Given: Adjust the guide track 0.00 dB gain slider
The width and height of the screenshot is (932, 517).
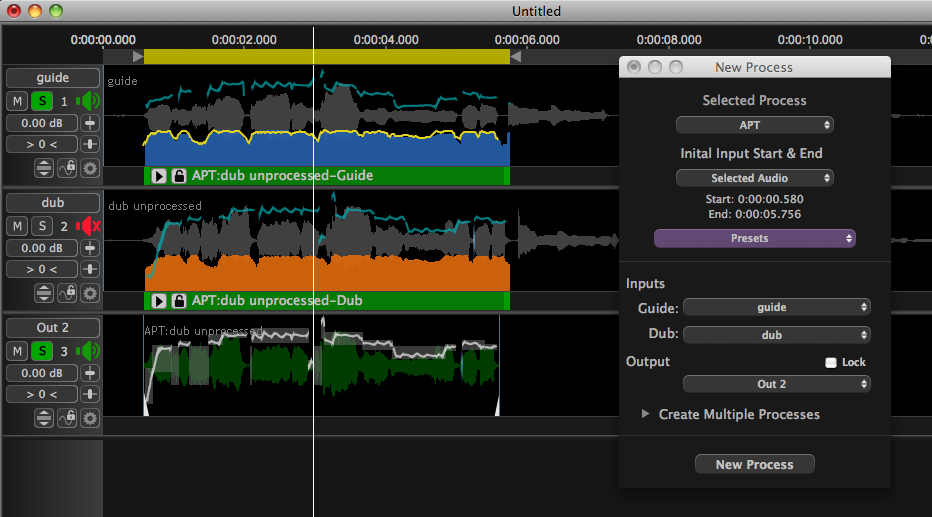Looking at the screenshot, I should (91, 123).
